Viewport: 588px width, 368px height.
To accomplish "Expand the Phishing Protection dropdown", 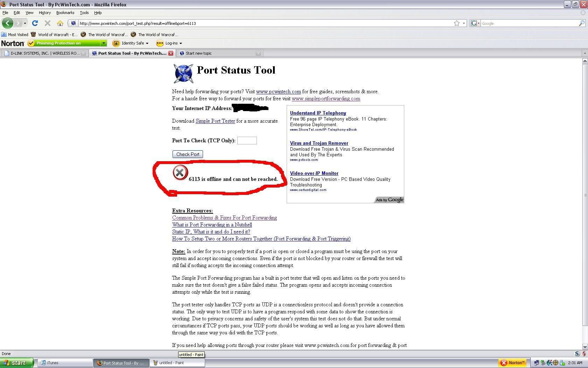I will pos(104,43).
